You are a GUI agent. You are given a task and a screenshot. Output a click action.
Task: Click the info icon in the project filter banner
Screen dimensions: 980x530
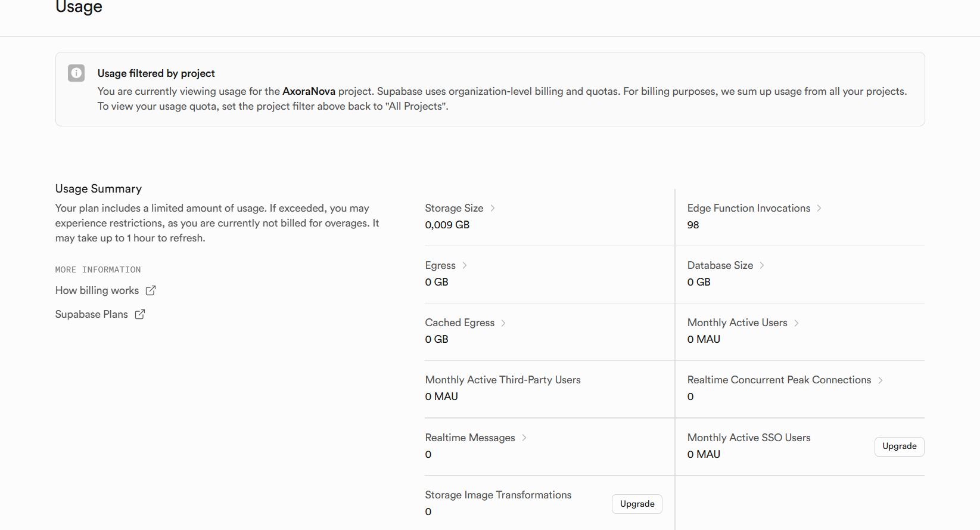76,73
